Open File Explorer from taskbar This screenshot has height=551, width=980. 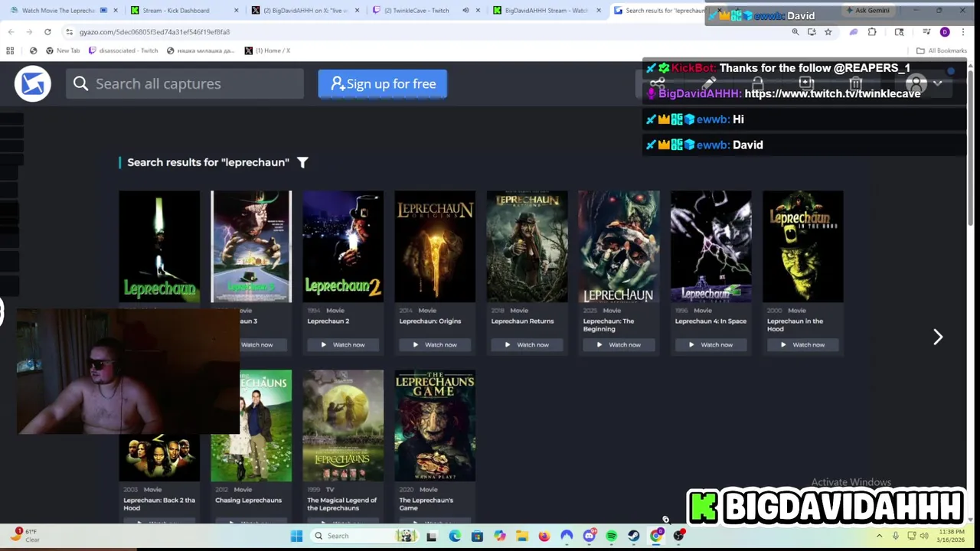point(521,536)
